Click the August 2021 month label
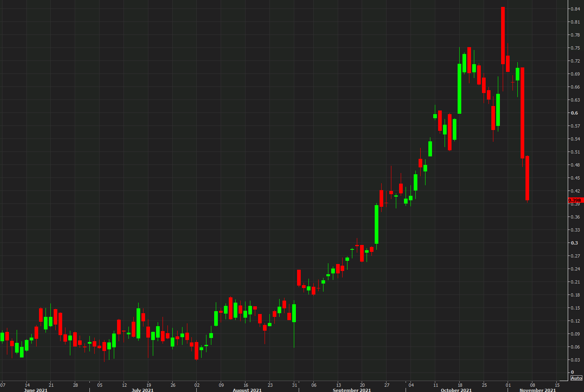584x392 pixels. (247, 390)
